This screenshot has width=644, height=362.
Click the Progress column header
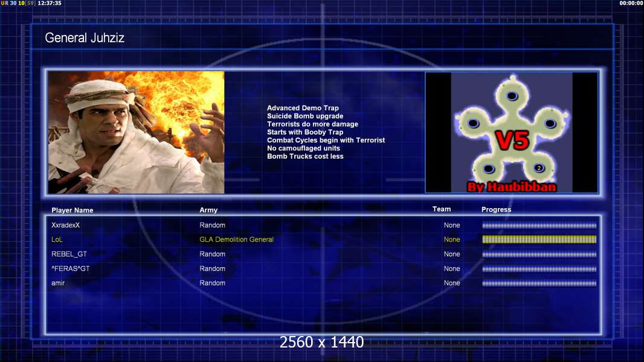tap(496, 209)
